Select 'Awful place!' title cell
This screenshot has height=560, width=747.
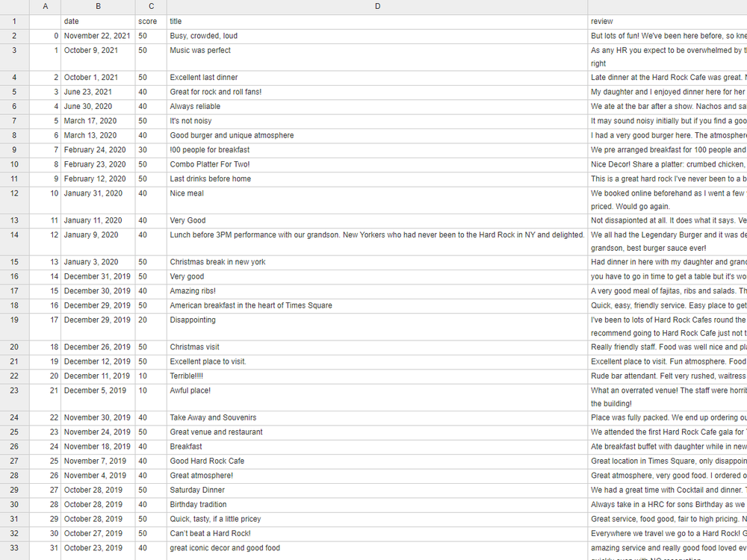coord(190,390)
